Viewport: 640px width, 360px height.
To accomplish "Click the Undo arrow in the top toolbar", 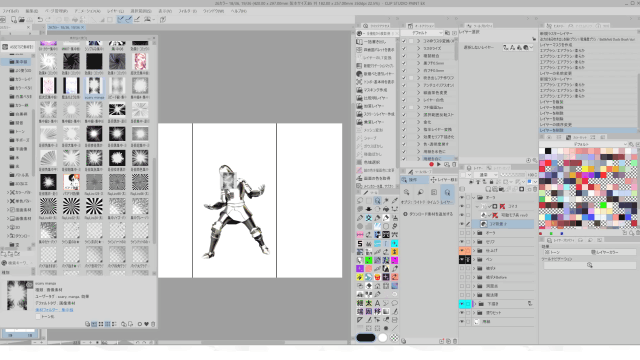I will (x=40, y=20).
